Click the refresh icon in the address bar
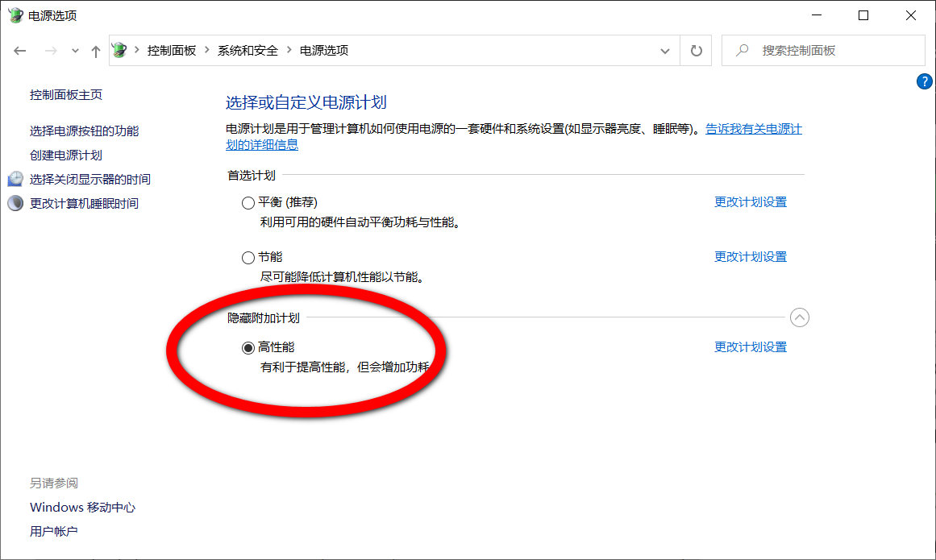The width and height of the screenshot is (936, 560). click(x=695, y=50)
